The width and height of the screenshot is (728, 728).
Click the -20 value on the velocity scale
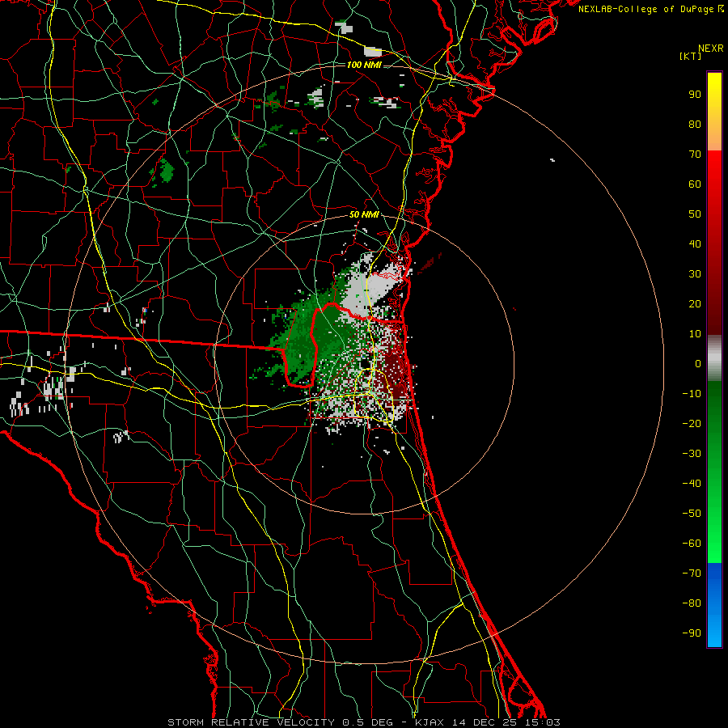click(692, 424)
